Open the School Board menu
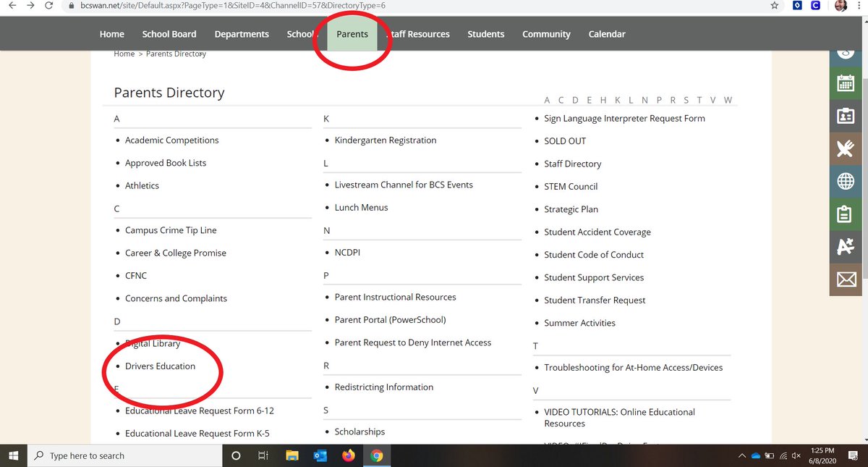The height and width of the screenshot is (467, 868). point(169,34)
